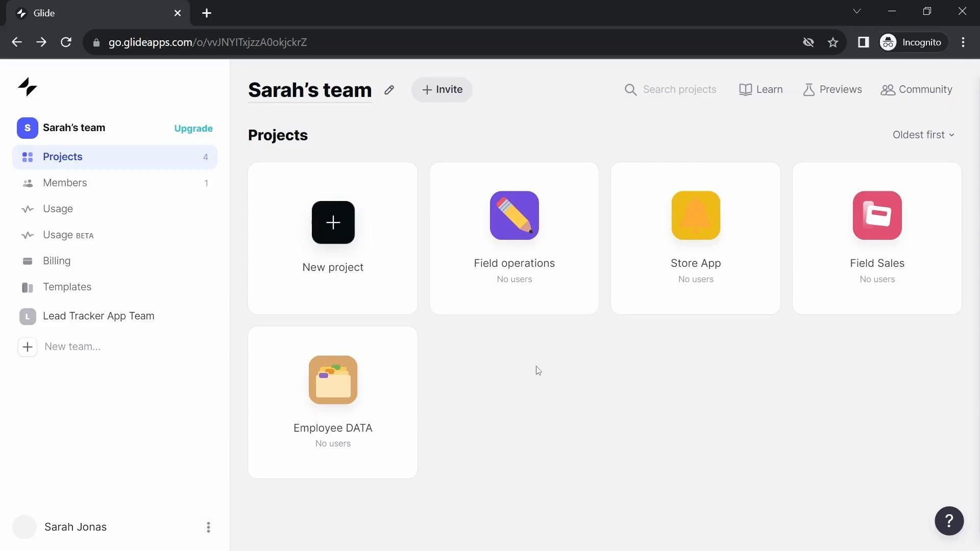This screenshot has height=551, width=980.
Task: Click the pencil icon to rename team
Action: (x=389, y=90)
